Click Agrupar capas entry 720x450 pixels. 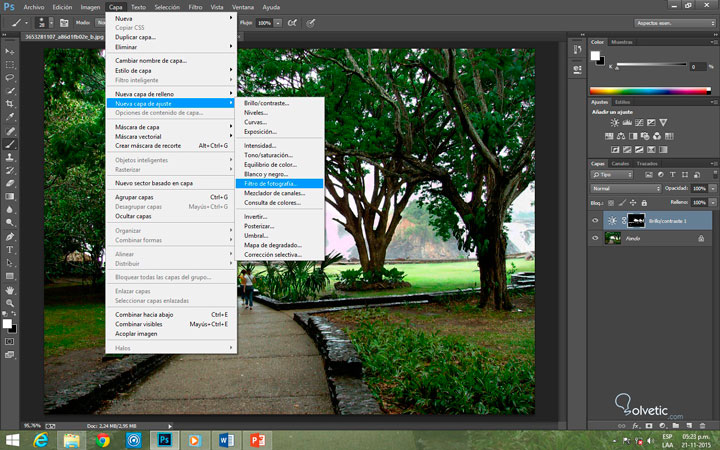coord(171,197)
